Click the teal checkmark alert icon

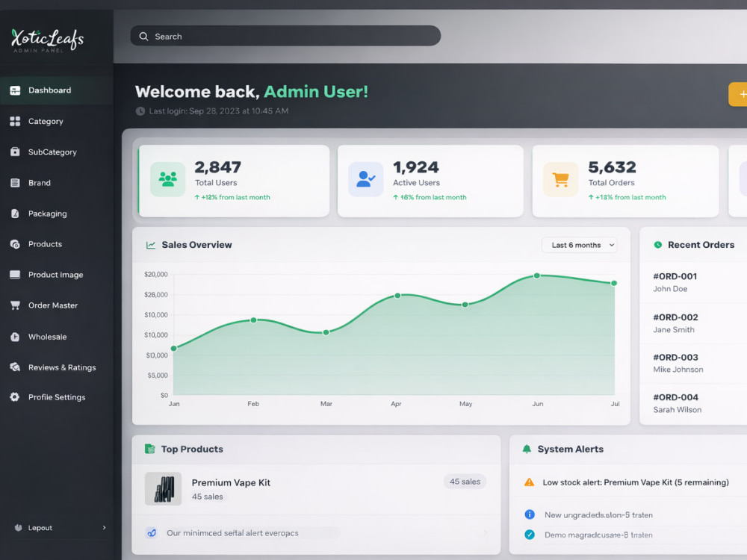click(530, 535)
